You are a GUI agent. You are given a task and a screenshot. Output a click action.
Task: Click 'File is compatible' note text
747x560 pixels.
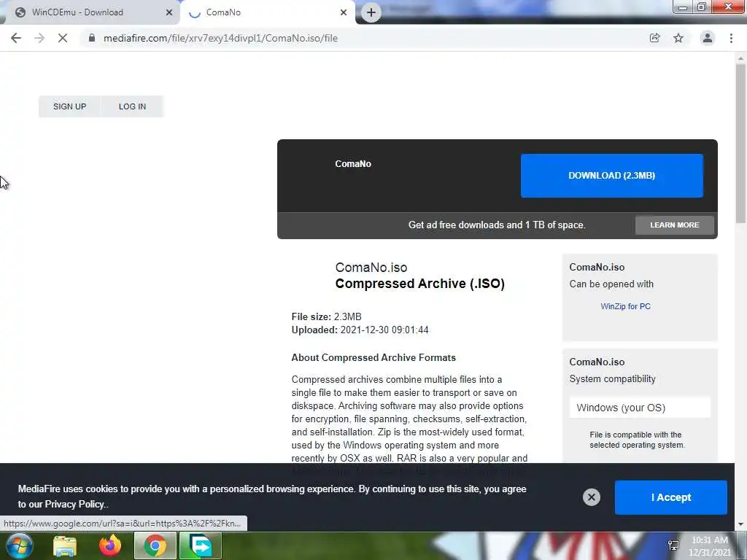click(637, 440)
